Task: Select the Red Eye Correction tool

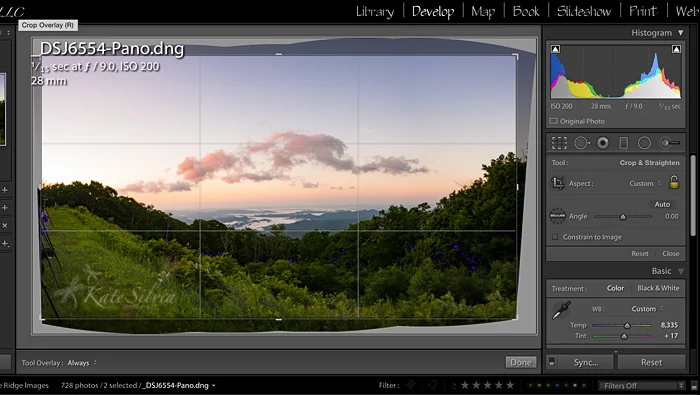Action: coord(603,143)
